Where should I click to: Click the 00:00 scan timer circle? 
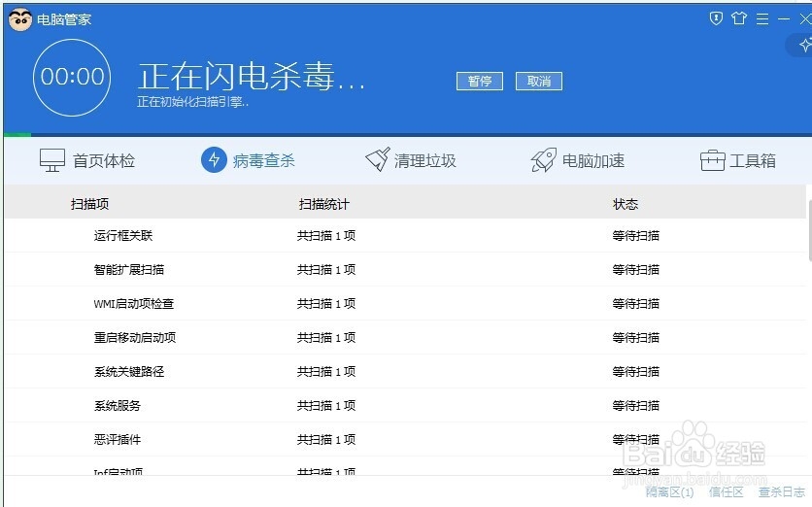72,78
